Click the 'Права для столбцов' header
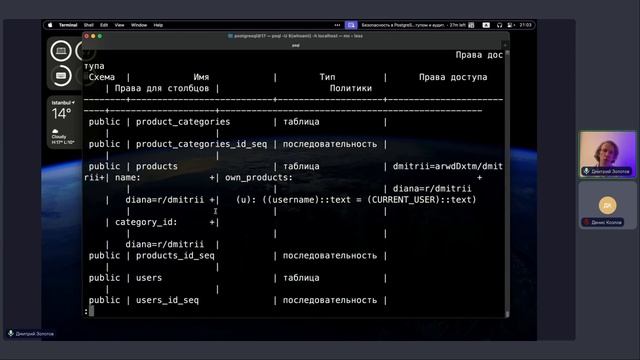Screen dimensions: 640x360 click(x=162, y=88)
